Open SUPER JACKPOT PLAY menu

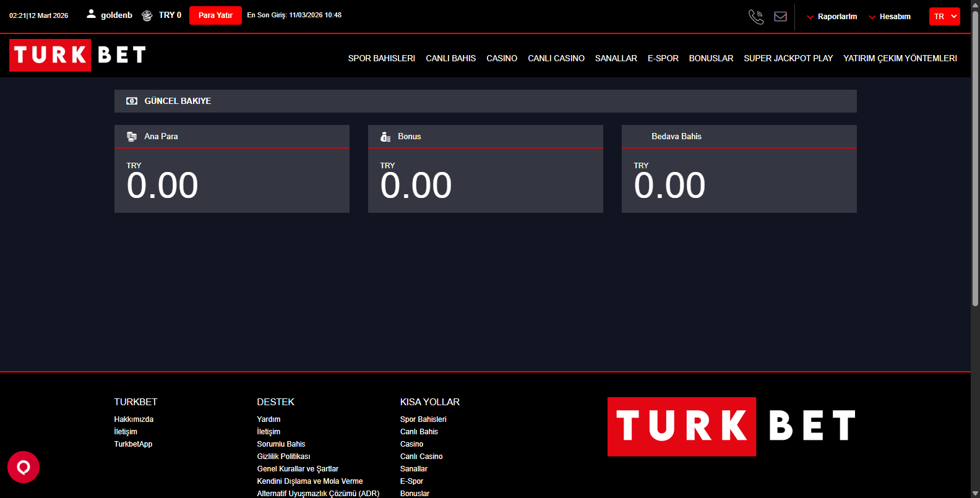[788, 58]
